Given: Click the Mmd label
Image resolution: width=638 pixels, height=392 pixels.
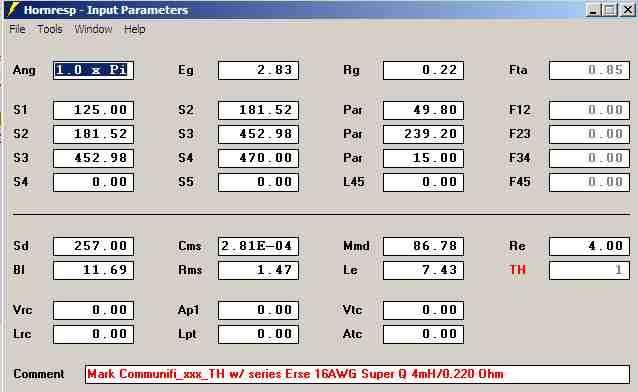Looking at the screenshot, I should click(356, 246).
